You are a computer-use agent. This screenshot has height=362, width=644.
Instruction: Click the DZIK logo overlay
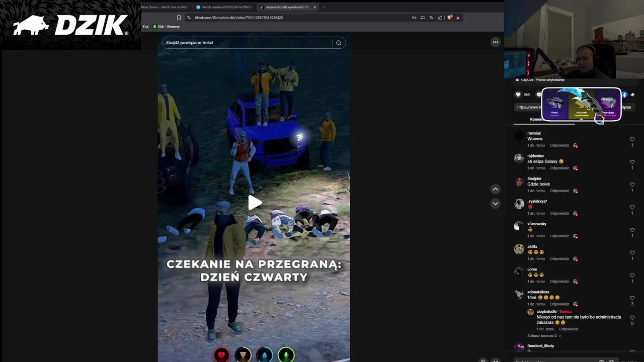pos(70,25)
